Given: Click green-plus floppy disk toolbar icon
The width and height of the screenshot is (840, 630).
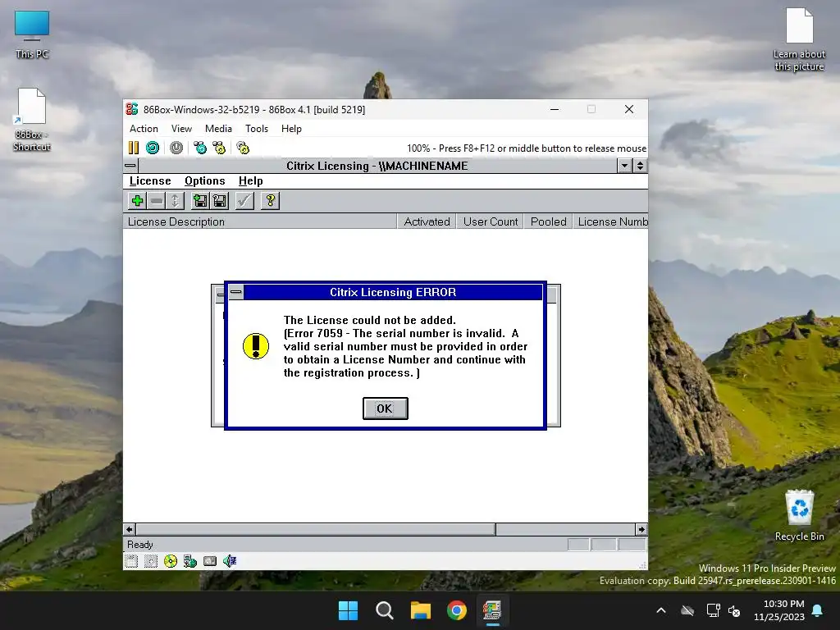Looking at the screenshot, I should [200, 201].
